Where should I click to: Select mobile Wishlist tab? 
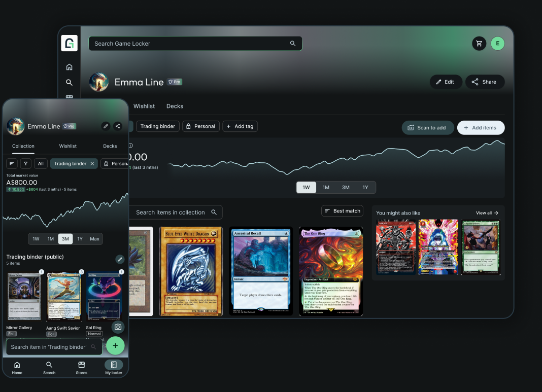[68, 146]
